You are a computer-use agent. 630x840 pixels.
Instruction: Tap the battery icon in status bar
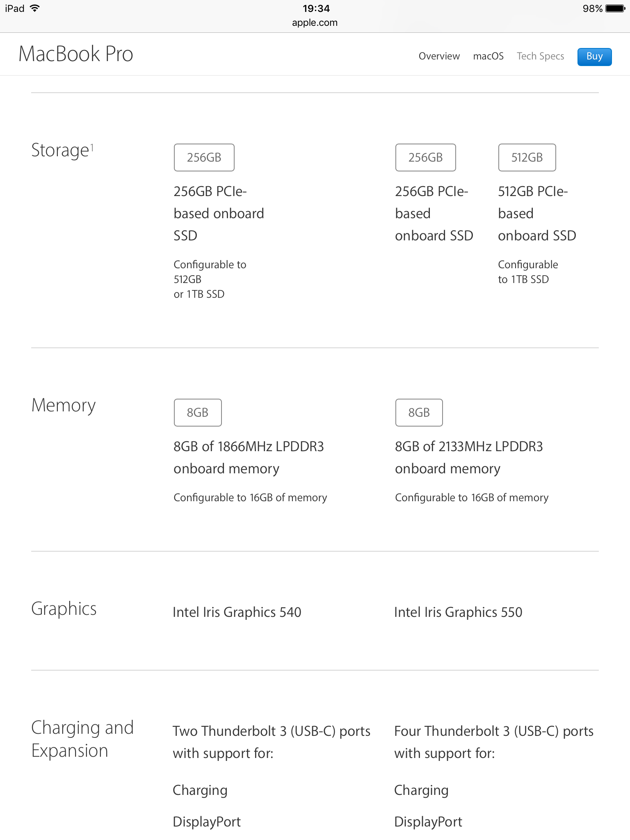coord(615,8)
